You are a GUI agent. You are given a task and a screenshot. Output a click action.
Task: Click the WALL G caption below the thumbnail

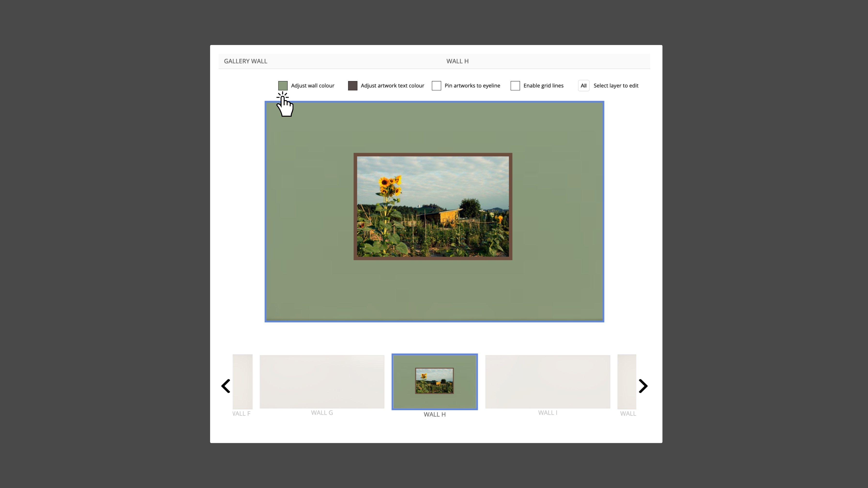[x=322, y=412]
